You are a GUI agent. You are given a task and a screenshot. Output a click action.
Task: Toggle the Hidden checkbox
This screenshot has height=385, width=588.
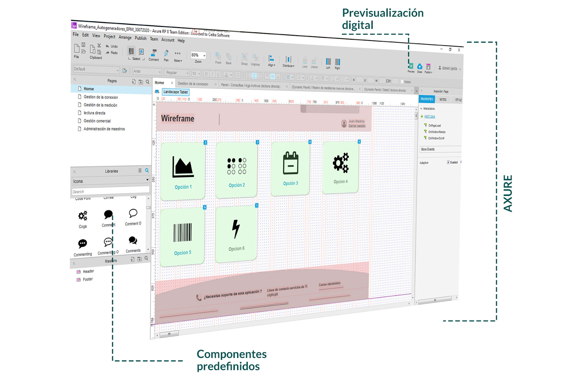(x=402, y=82)
